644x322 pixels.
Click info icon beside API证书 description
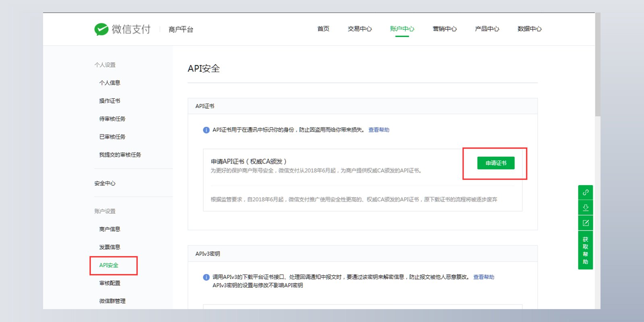coord(206,130)
